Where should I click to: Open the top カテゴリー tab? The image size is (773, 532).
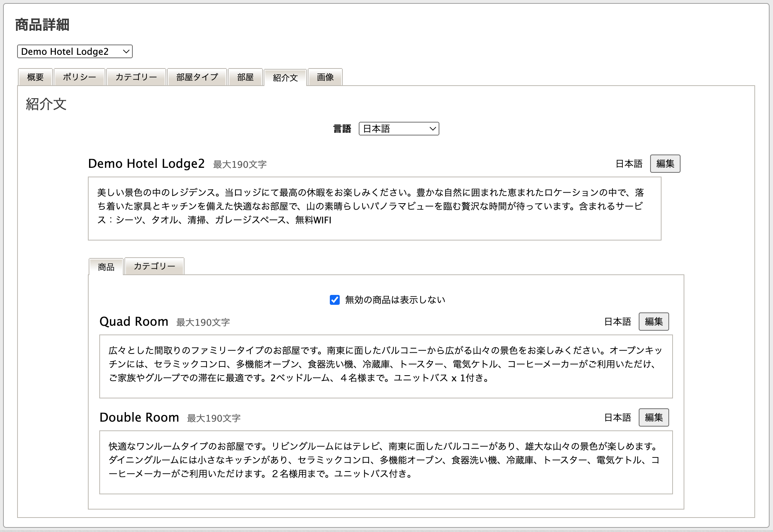[136, 77]
